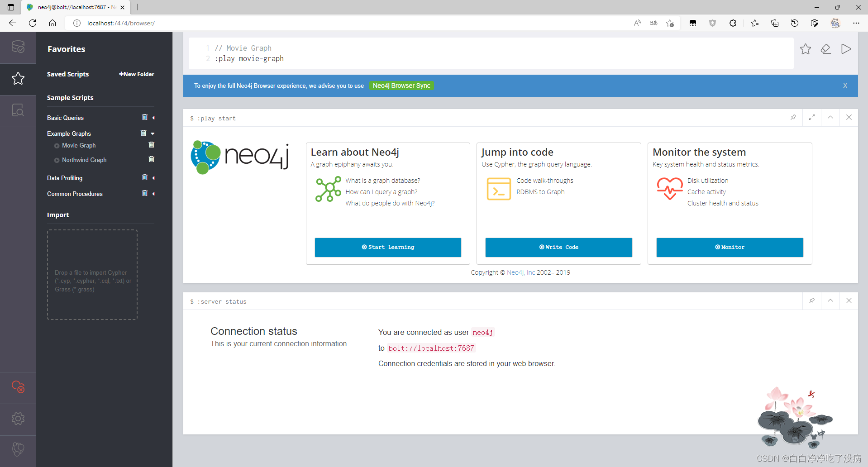Screen dimensions: 868x467
Task: Load the Movie Graph sample script
Action: pyautogui.click(x=79, y=145)
